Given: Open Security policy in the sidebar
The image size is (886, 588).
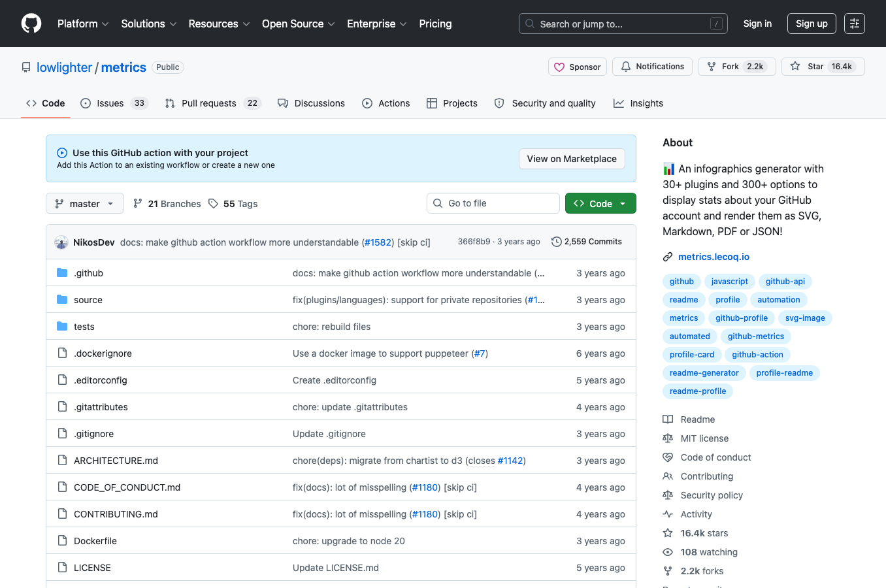Looking at the screenshot, I should 702,495.
